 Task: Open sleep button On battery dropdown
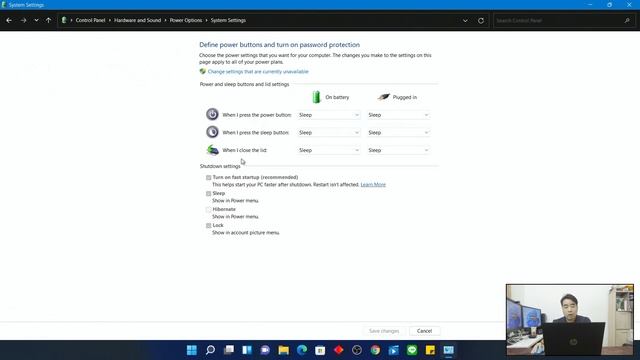pyautogui.click(x=329, y=133)
